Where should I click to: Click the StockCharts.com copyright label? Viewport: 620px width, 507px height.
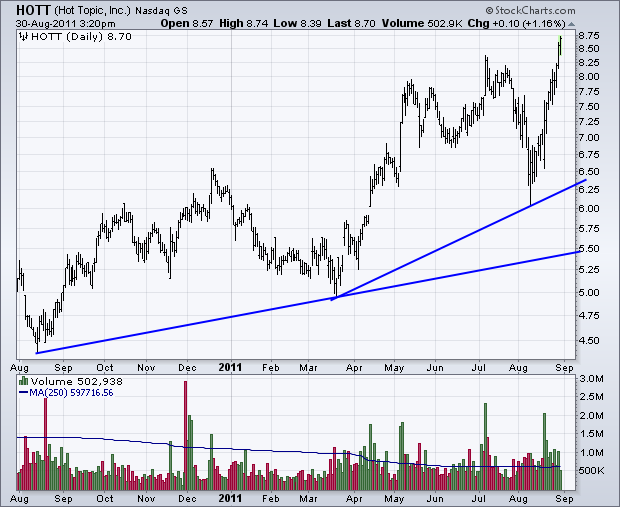click(530, 10)
